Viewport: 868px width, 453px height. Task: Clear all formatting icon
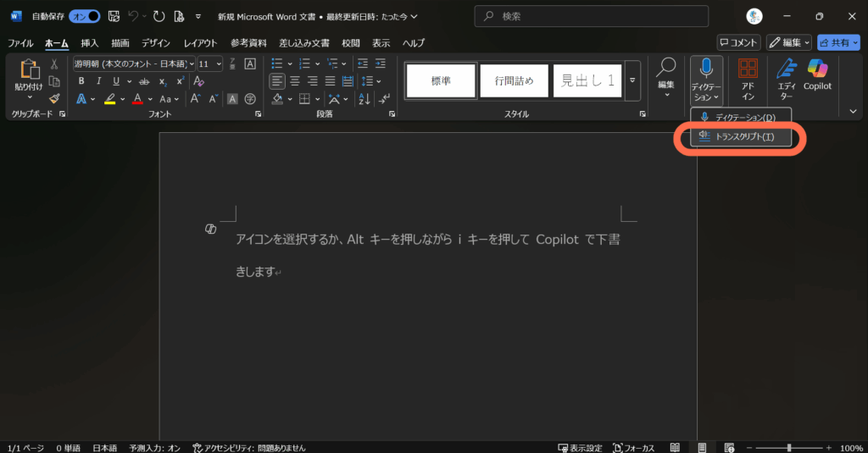(x=198, y=81)
